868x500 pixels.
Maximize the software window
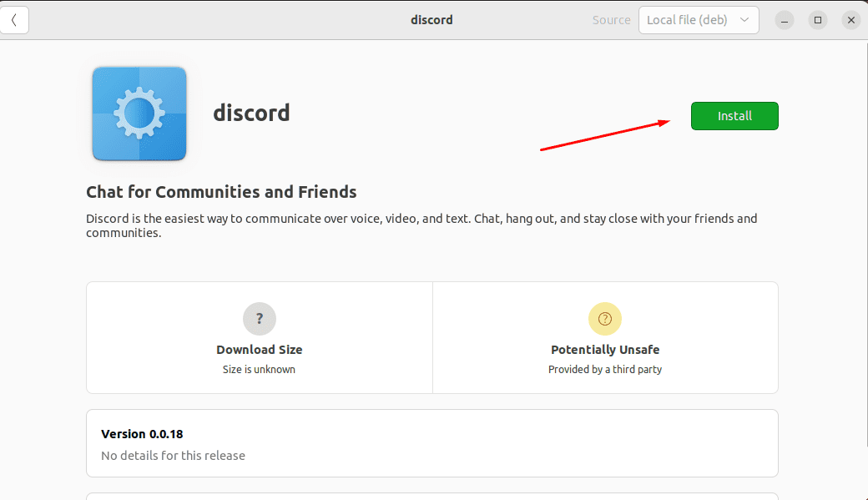point(818,20)
